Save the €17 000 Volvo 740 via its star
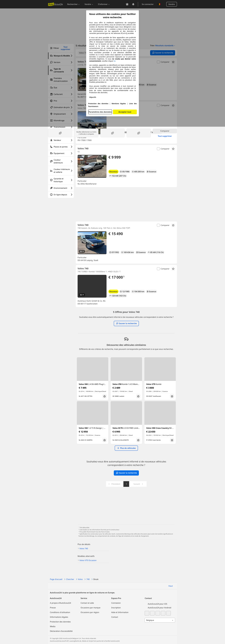The width and height of the screenshot is (225, 644). tap(173, 269)
